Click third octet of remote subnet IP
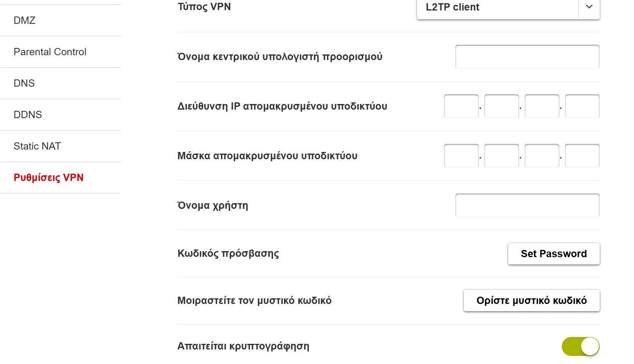634x364 pixels. 542,106
